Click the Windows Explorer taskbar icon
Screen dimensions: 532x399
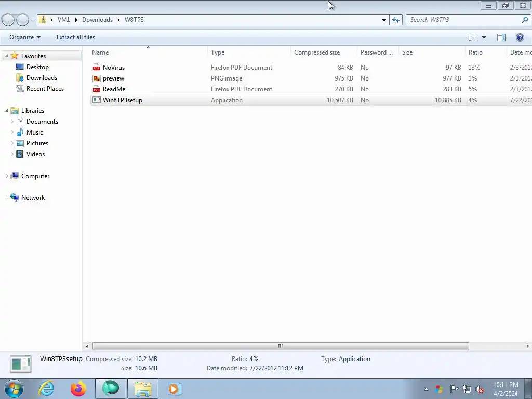click(x=143, y=389)
